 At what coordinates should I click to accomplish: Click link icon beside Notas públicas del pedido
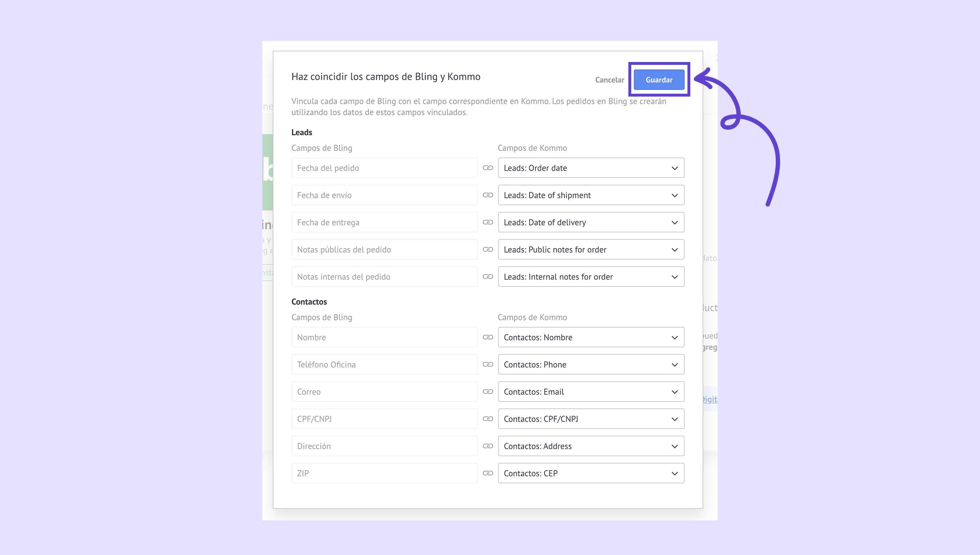pos(488,250)
